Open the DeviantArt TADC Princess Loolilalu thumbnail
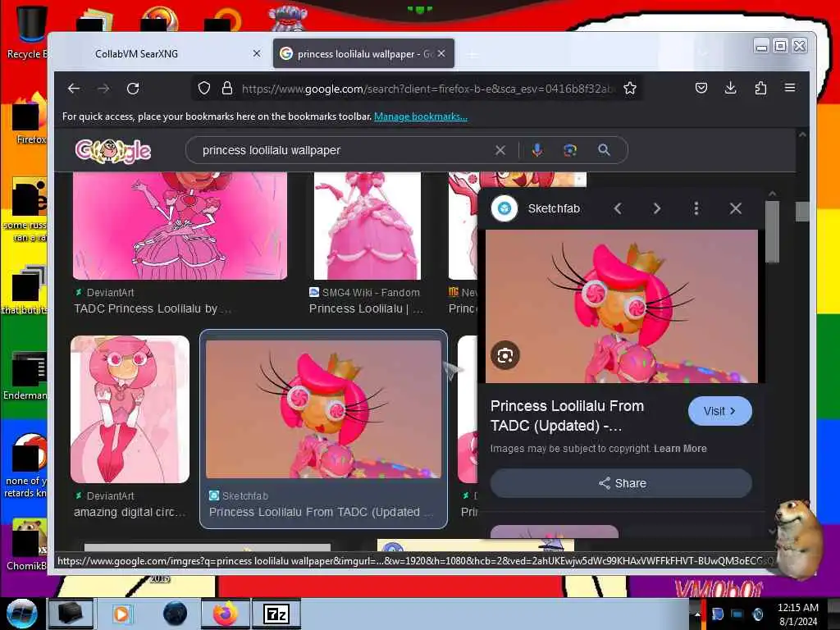This screenshot has height=630, width=840. click(x=180, y=226)
